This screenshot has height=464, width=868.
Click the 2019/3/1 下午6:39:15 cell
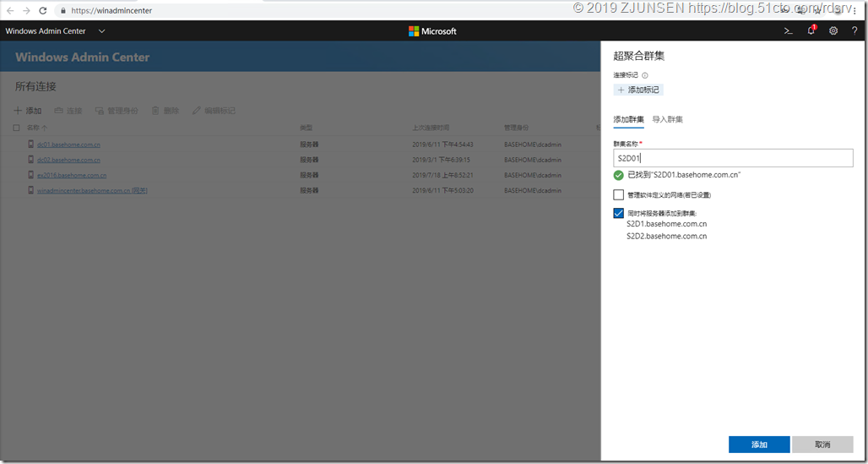[x=441, y=160]
